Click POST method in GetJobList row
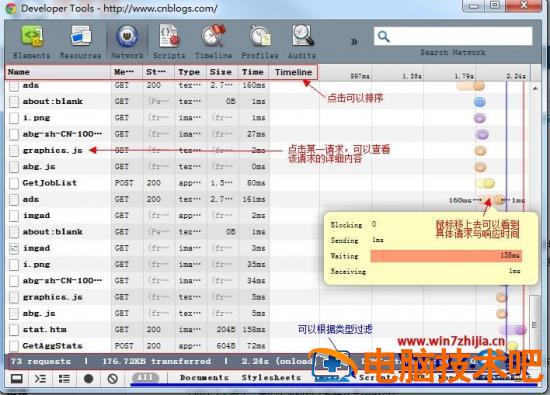 [124, 183]
